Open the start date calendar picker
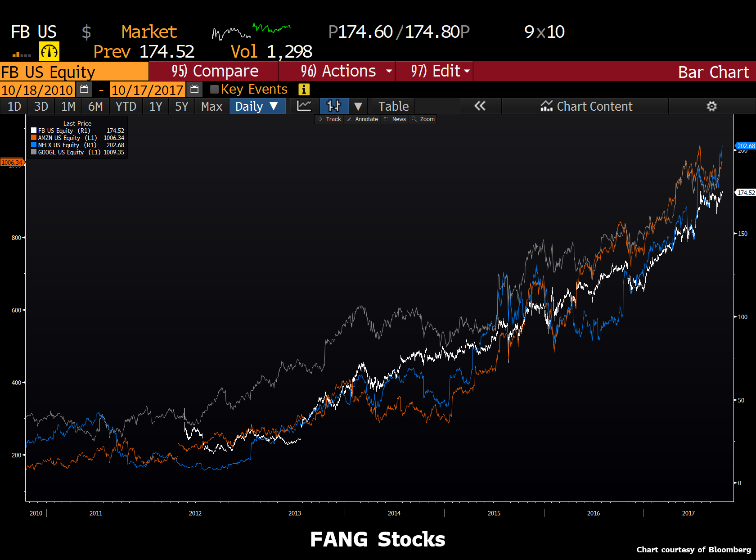The width and height of the screenshot is (756, 560). pyautogui.click(x=84, y=90)
